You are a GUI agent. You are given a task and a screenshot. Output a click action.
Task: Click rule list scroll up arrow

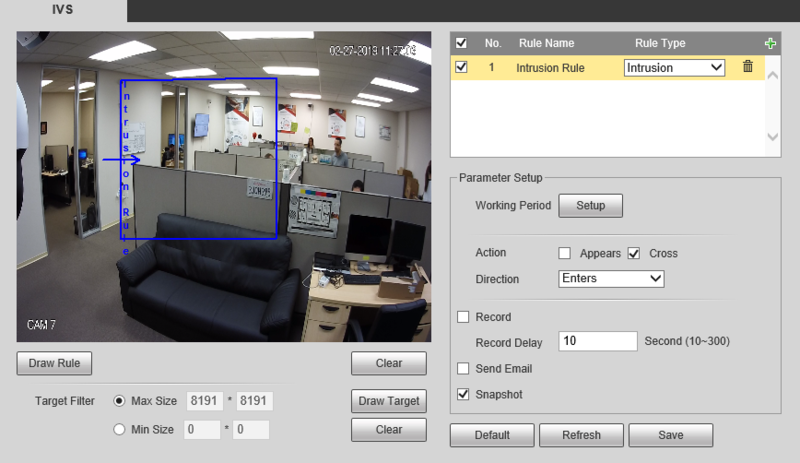(772, 76)
